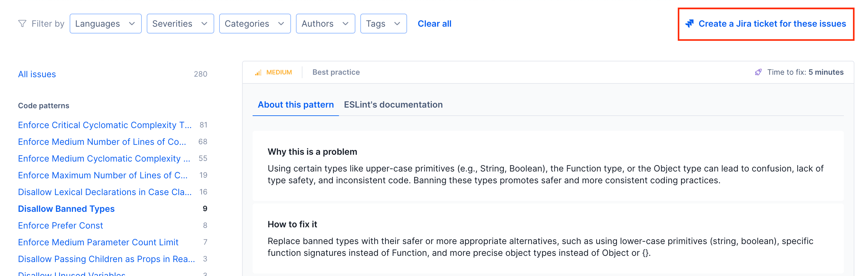The image size is (868, 276).
Task: Click the orange MEDIUM severity bars icon
Action: click(x=259, y=72)
